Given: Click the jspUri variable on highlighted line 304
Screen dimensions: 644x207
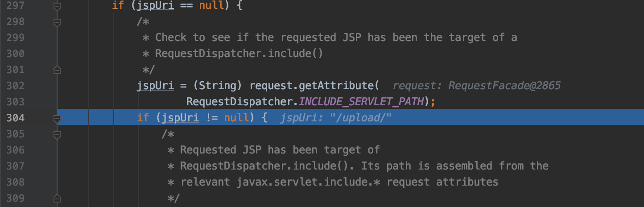Looking at the screenshot, I should tap(180, 118).
